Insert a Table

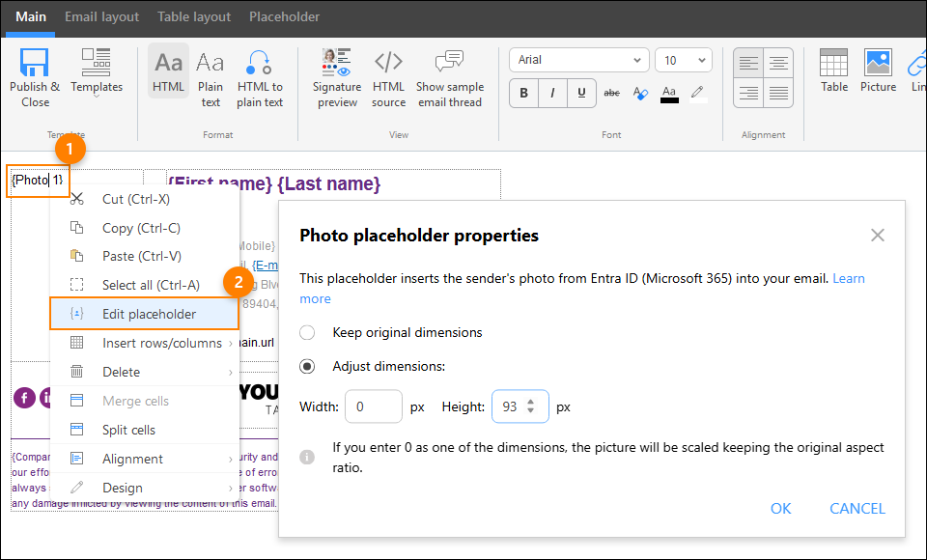click(x=834, y=70)
